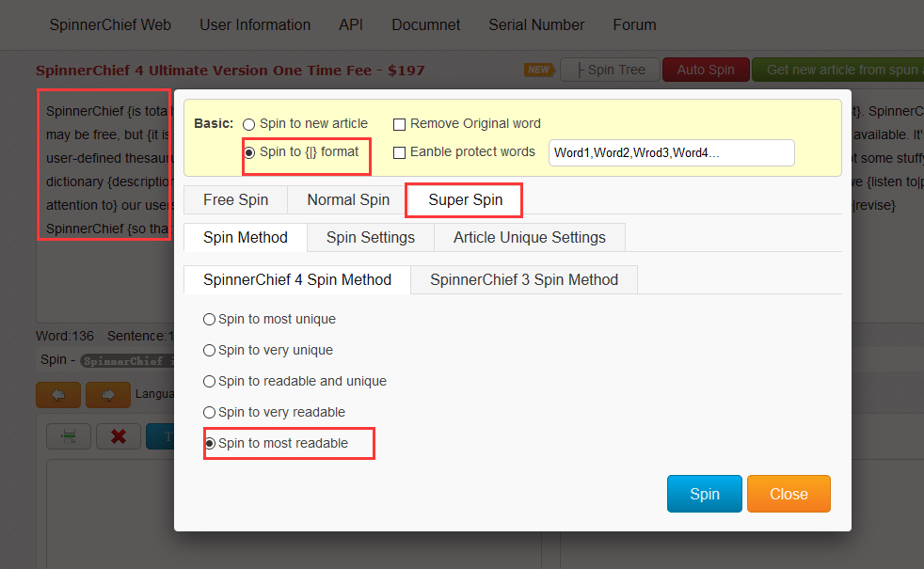Click the orange Close button

click(x=789, y=494)
